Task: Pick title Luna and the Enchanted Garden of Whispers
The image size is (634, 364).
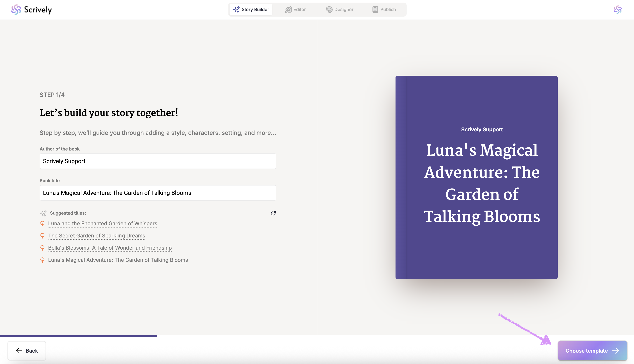Action: click(102, 223)
